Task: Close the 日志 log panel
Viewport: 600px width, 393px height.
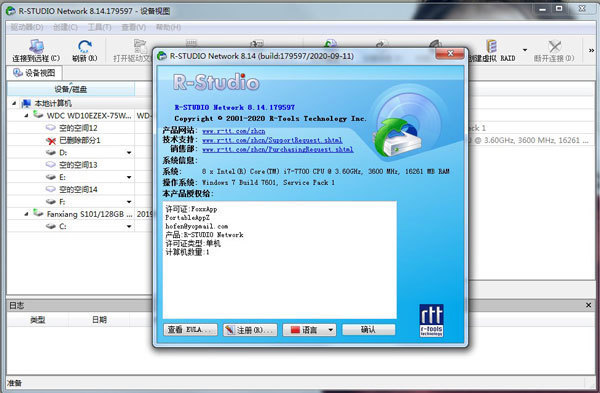Action: click(588, 305)
